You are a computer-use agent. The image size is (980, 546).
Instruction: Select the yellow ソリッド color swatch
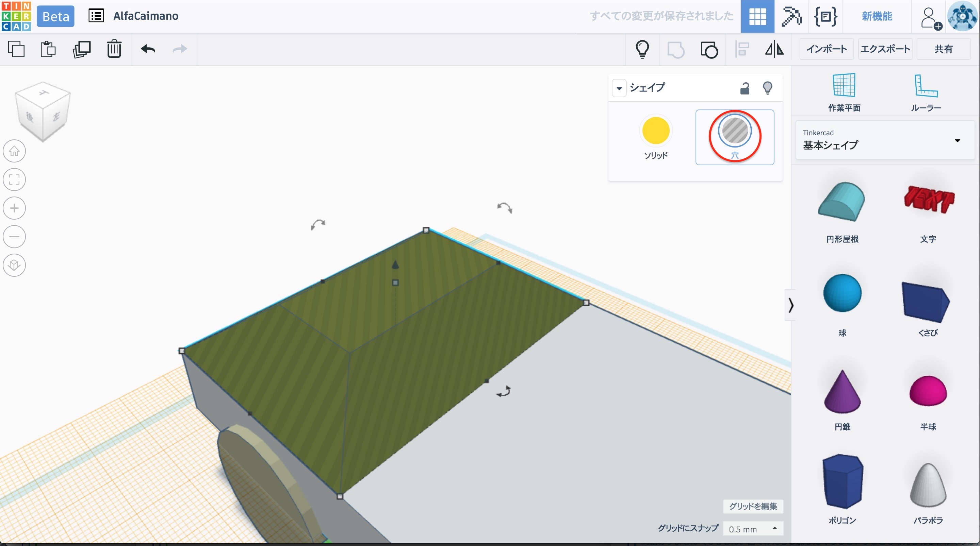[x=655, y=131]
